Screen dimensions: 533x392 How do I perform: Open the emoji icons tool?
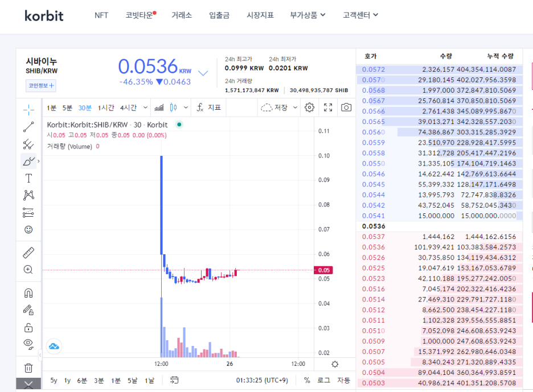pos(28,230)
